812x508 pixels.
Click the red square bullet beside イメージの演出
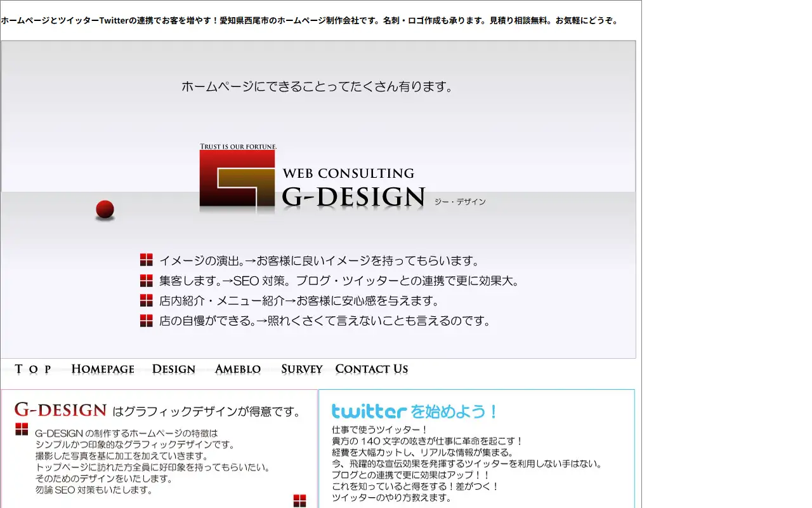tap(147, 260)
